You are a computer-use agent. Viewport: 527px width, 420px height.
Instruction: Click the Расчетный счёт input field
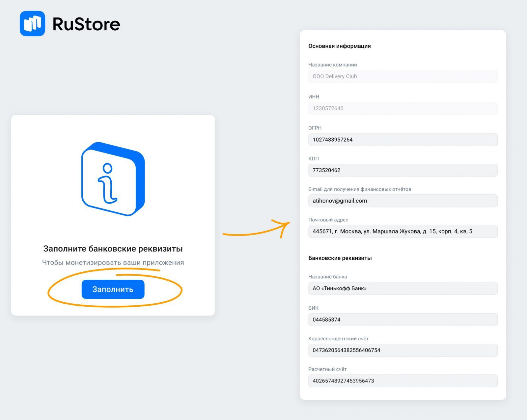[x=403, y=381]
